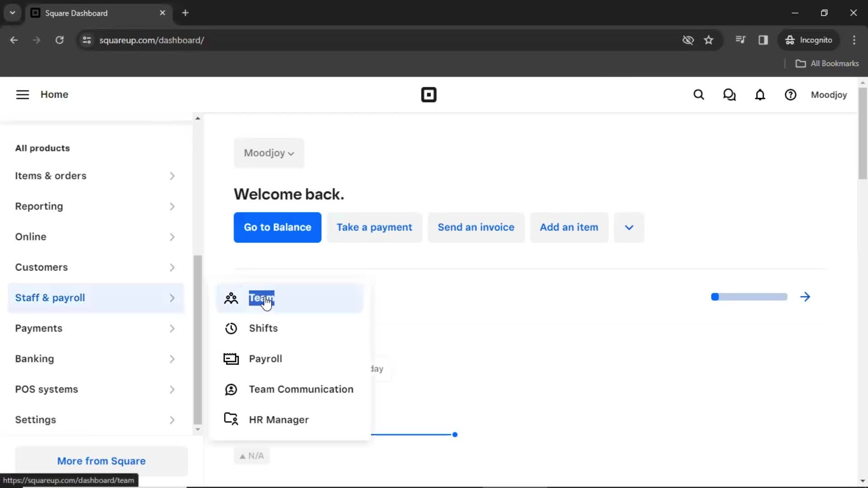Click the HR Manager folder icon

click(x=231, y=419)
